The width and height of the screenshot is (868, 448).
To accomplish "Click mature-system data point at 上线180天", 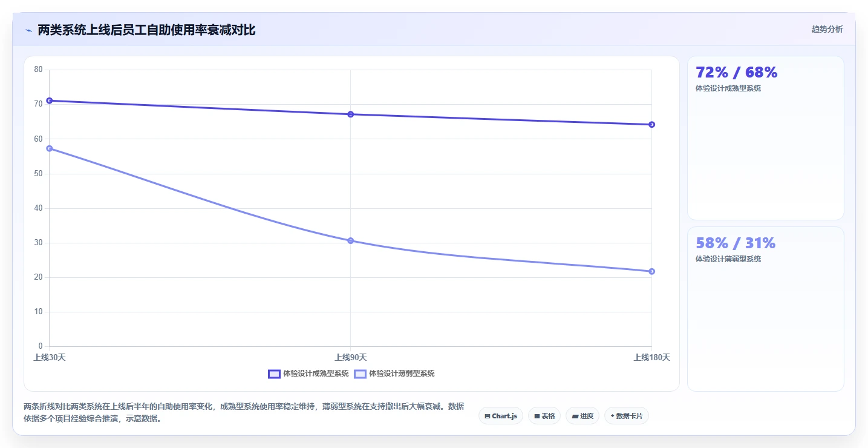I will pos(651,125).
